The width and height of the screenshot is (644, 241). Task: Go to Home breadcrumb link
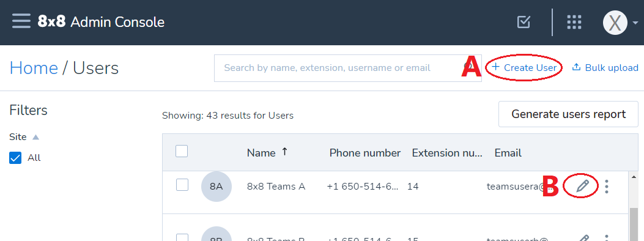point(34,68)
